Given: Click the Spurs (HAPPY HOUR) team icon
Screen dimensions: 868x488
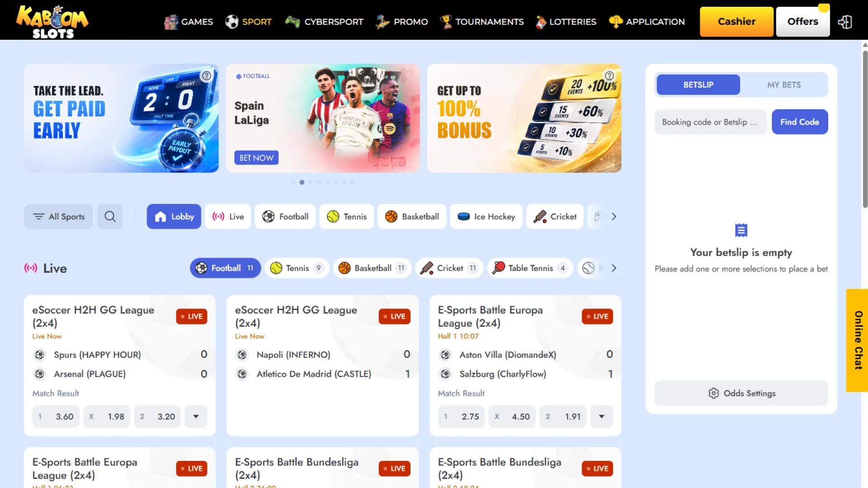Looking at the screenshot, I should [x=40, y=355].
